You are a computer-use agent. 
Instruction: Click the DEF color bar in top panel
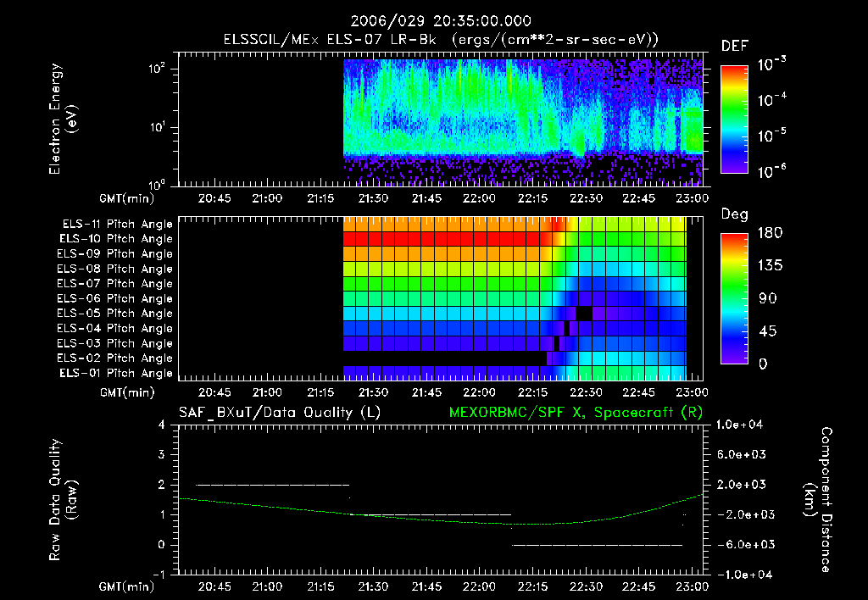pos(734,119)
